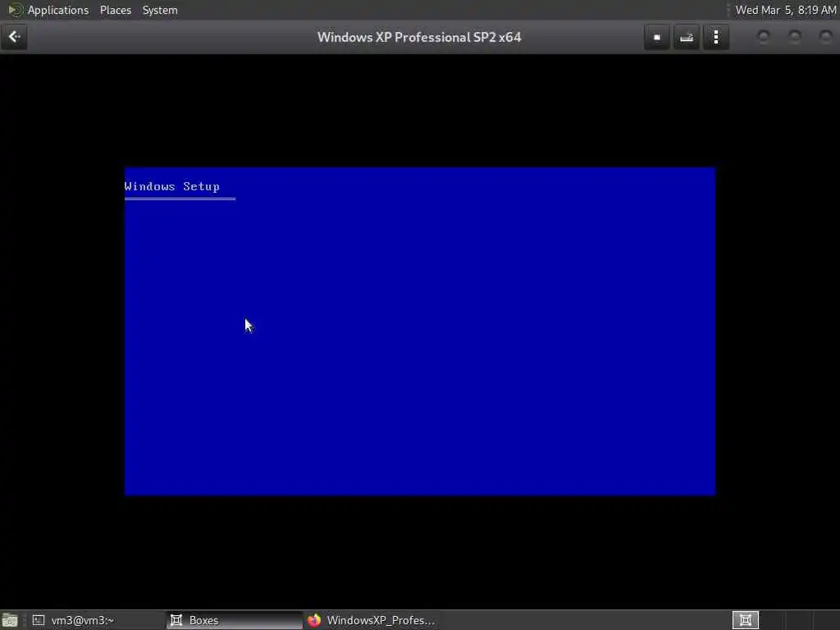The image size is (840, 630).
Task: Maximize the Boxes window
Action: click(795, 37)
